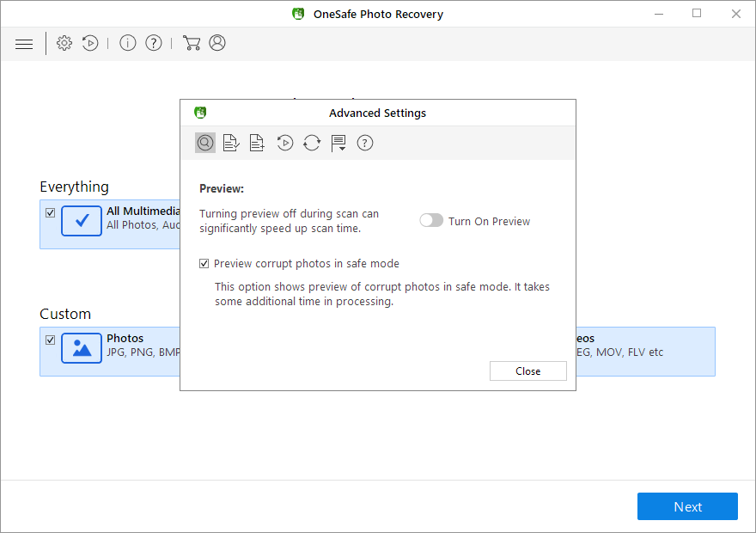
Task: Uncheck Preview corrupt photos in safe mode
Action: click(x=204, y=263)
